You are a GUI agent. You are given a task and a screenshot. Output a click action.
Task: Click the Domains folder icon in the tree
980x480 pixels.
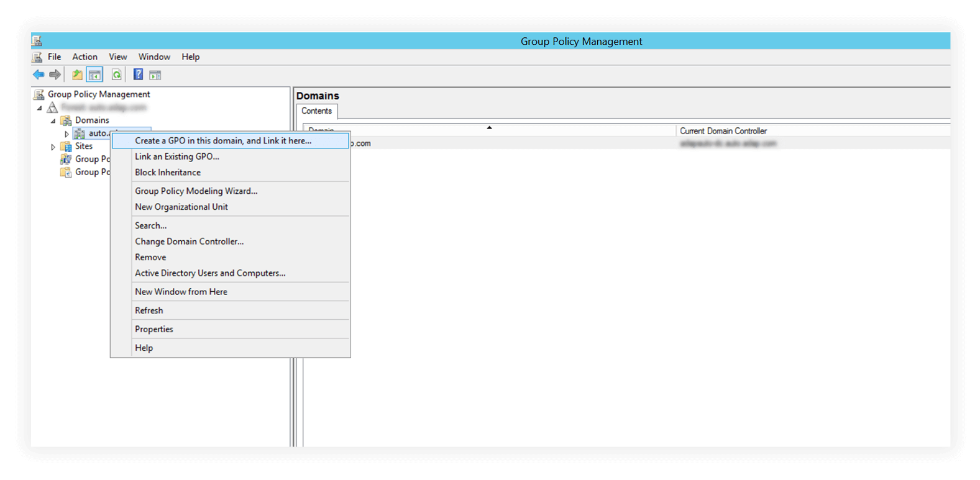[x=66, y=120]
